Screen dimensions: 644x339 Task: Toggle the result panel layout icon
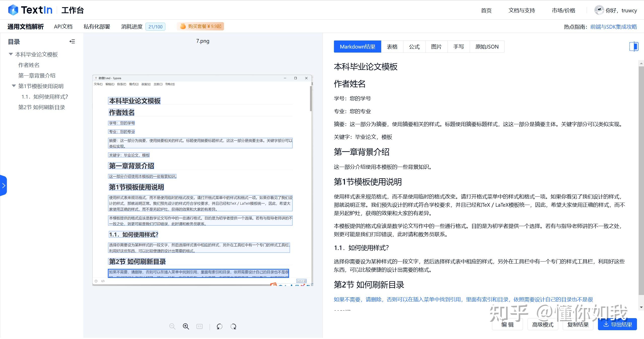pyautogui.click(x=633, y=46)
